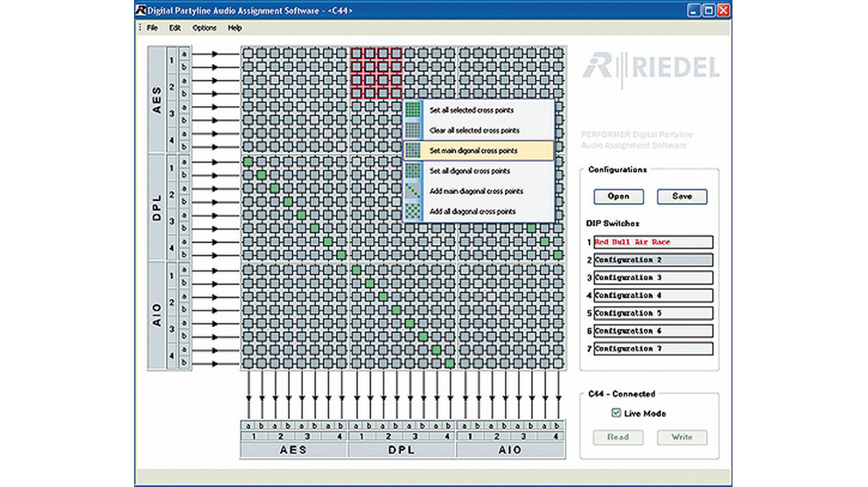Screen dimensions: 868x487
Task: Click the icon beside Set all diagonal cross points
Action: tap(413, 171)
